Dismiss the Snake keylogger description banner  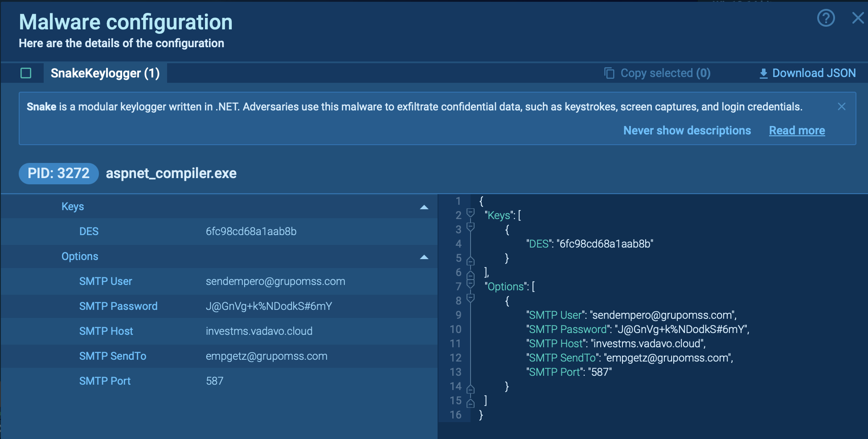(x=841, y=106)
